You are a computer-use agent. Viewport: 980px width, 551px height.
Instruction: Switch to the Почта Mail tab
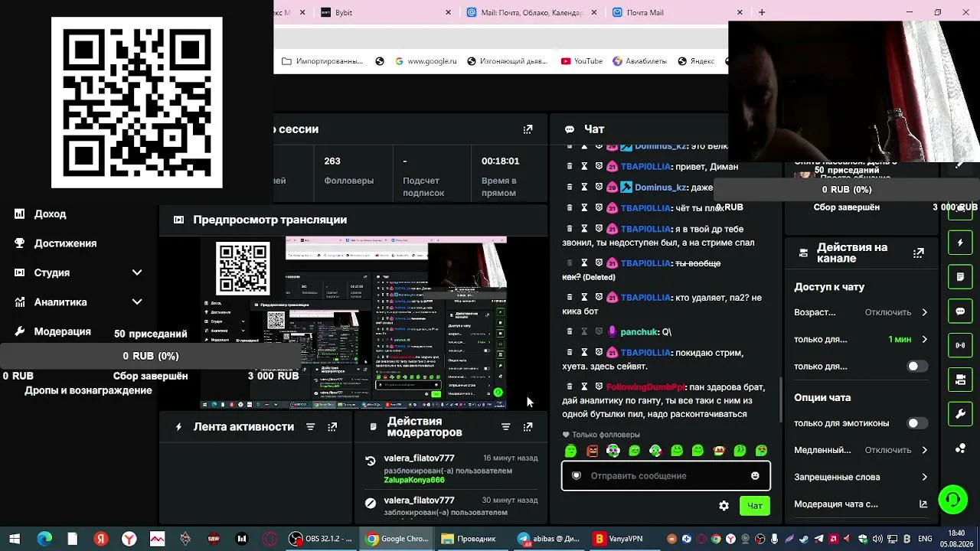point(677,12)
